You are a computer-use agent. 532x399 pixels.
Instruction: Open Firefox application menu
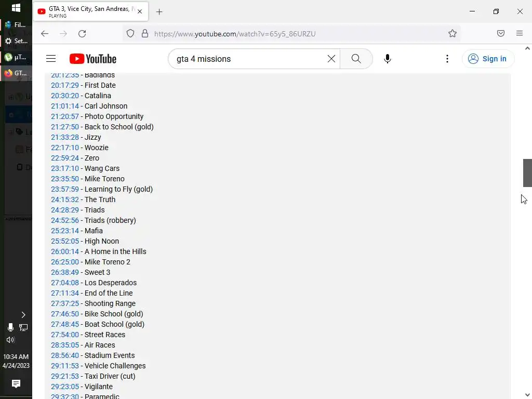coord(520,33)
